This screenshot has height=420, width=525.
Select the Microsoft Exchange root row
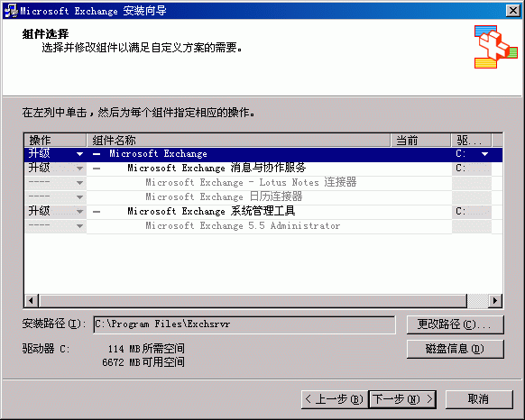coord(263,154)
